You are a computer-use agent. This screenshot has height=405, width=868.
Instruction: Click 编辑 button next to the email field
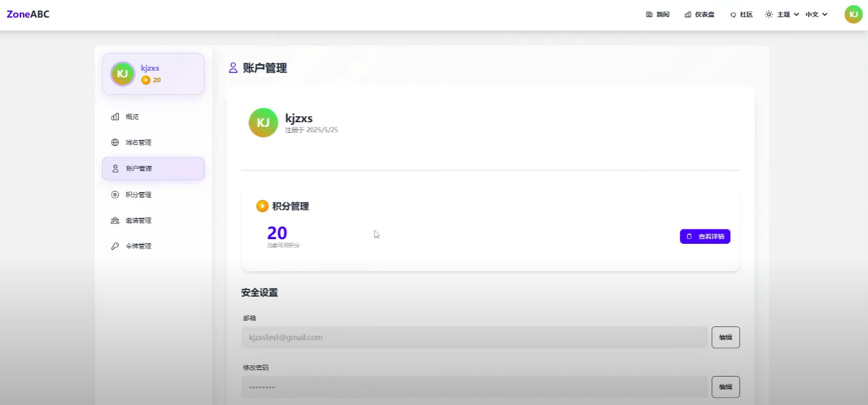point(725,338)
